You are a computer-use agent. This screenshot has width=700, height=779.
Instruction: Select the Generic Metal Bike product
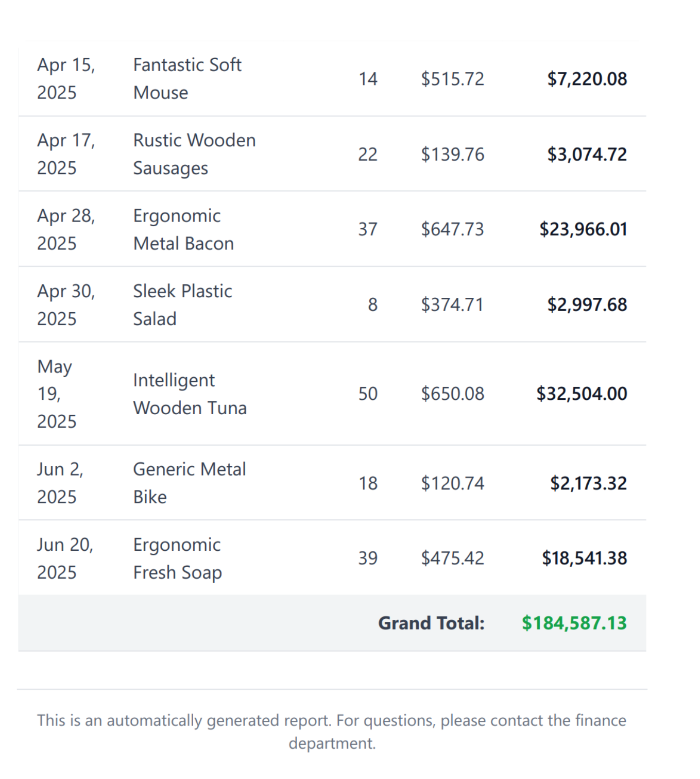(190, 483)
